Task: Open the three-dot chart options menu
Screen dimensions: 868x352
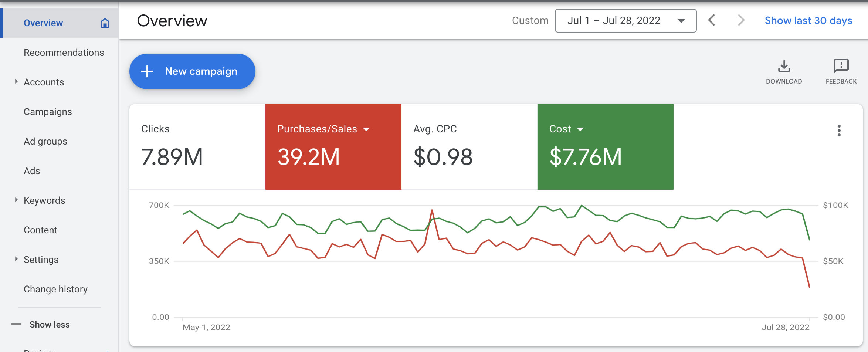Action: tap(839, 131)
